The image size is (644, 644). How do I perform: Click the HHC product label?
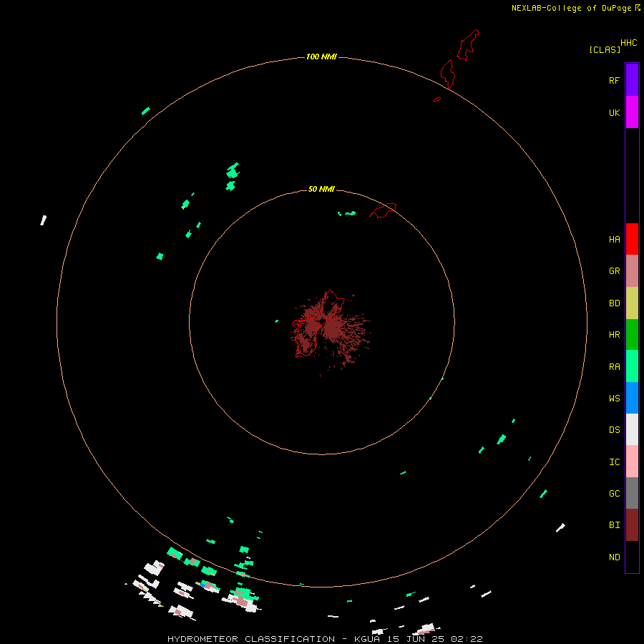(x=628, y=43)
